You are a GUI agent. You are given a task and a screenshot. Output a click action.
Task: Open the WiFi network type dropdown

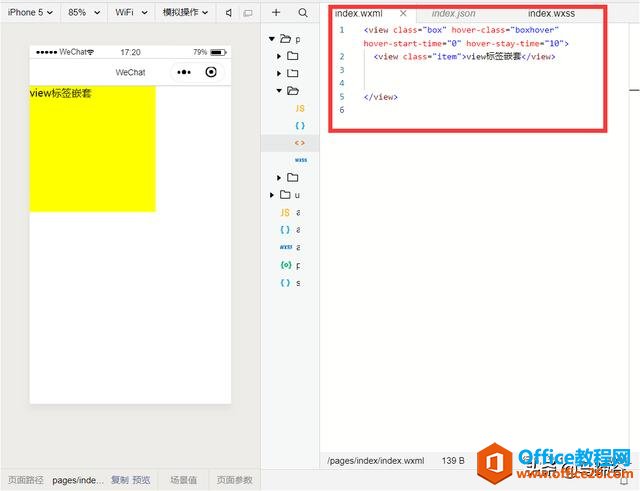(x=131, y=13)
